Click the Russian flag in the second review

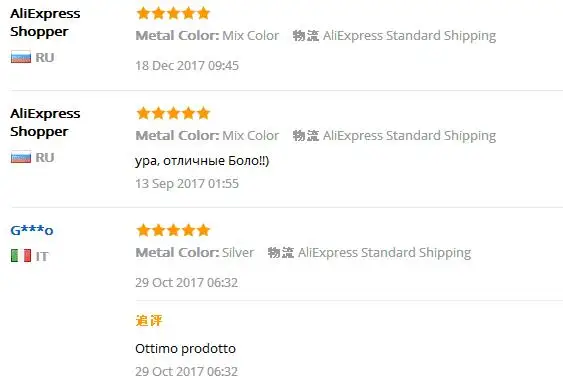21,157
